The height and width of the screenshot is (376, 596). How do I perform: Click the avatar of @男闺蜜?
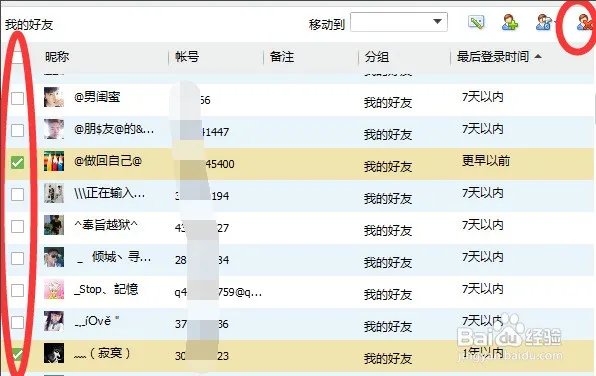(x=54, y=97)
